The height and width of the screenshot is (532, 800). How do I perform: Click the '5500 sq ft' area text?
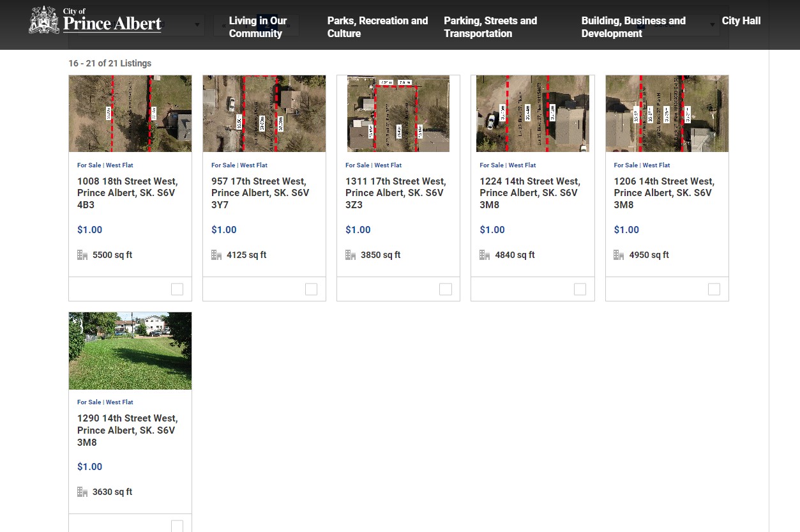click(112, 255)
